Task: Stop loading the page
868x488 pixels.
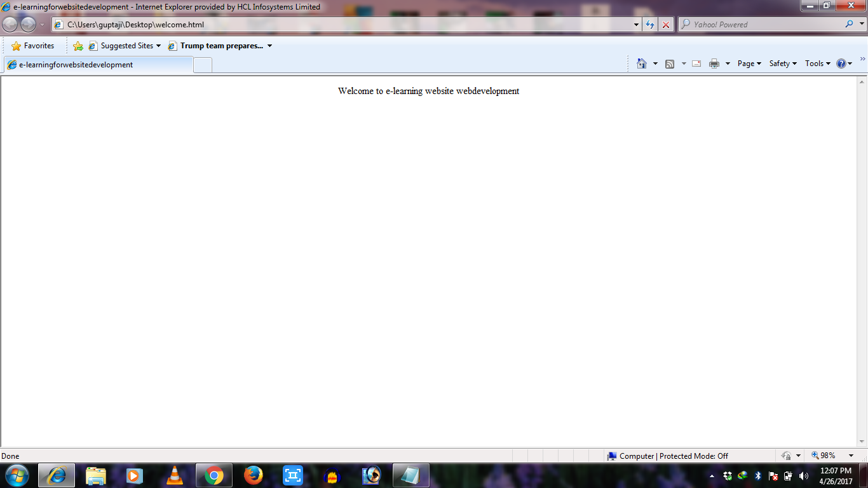Action: click(665, 25)
